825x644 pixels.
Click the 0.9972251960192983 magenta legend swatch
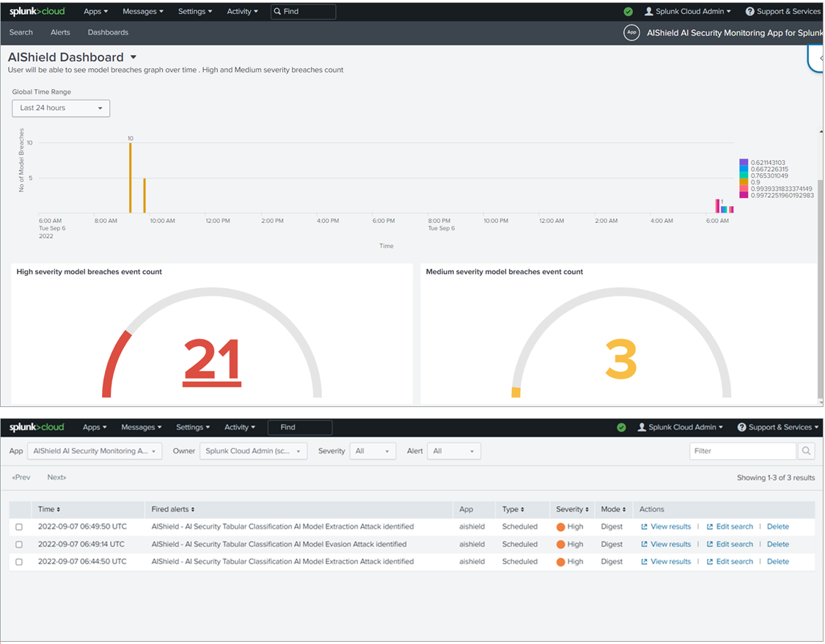coord(744,195)
